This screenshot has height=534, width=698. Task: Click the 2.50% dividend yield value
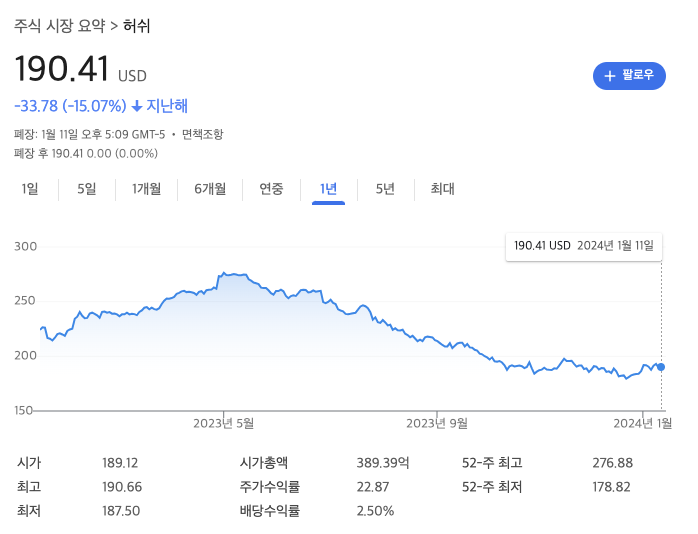pos(375,511)
